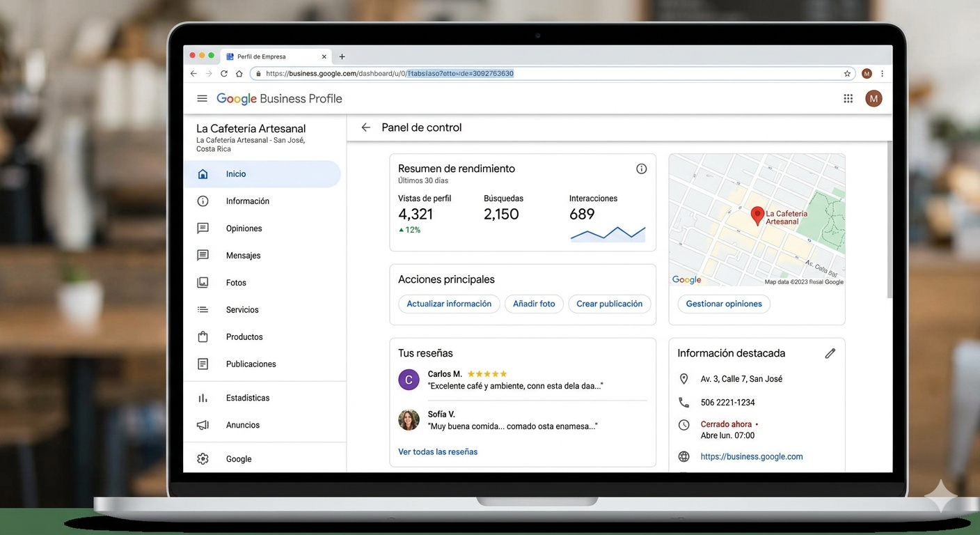Reload the page in the browser
Screen dimensions: 980x535
tap(224, 74)
